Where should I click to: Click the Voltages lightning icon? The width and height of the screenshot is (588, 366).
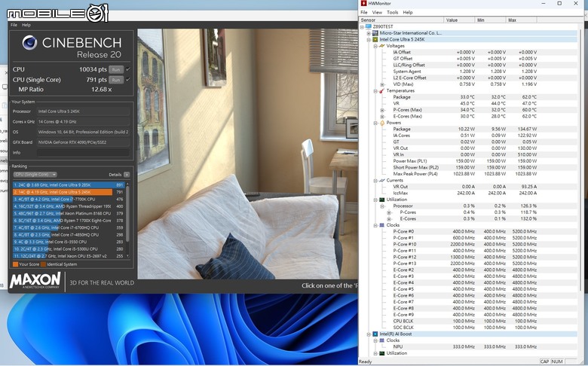point(381,46)
